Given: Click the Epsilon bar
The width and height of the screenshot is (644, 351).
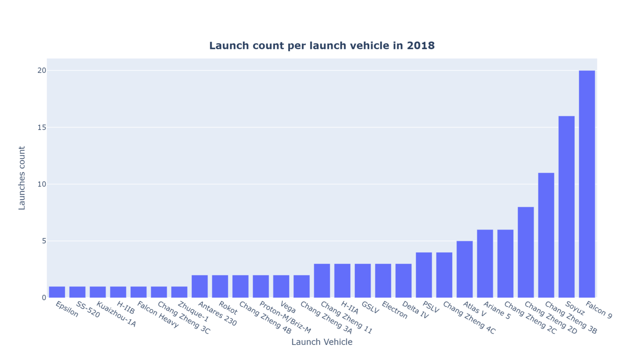Looking at the screenshot, I should pyautogui.click(x=57, y=292).
